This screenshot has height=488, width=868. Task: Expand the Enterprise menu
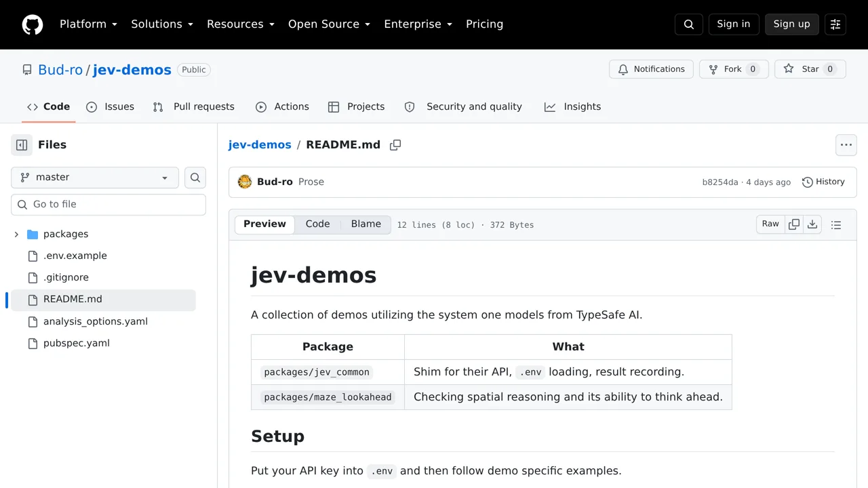(x=418, y=24)
